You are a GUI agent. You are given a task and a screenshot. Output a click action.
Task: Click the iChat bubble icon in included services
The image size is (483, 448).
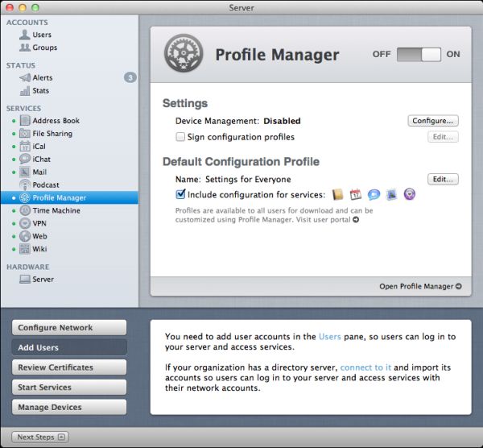click(x=374, y=194)
